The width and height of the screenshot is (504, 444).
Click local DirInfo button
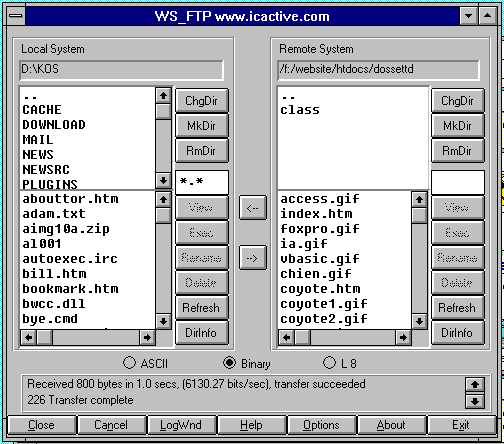[x=202, y=333]
